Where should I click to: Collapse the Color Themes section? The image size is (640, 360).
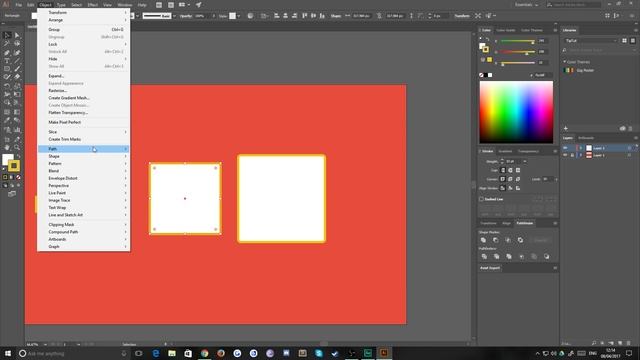pyautogui.click(x=565, y=62)
